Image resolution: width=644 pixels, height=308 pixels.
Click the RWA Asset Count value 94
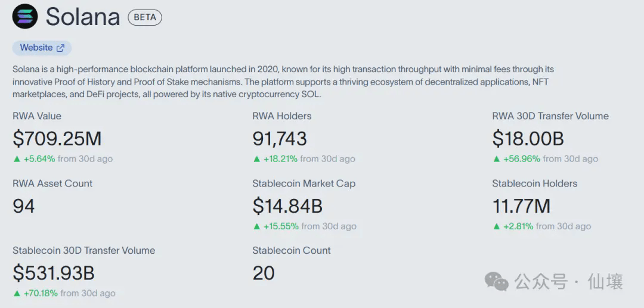pyautogui.click(x=24, y=206)
